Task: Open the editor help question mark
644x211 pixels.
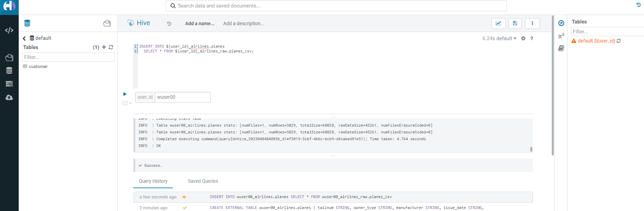Action: coord(532,38)
